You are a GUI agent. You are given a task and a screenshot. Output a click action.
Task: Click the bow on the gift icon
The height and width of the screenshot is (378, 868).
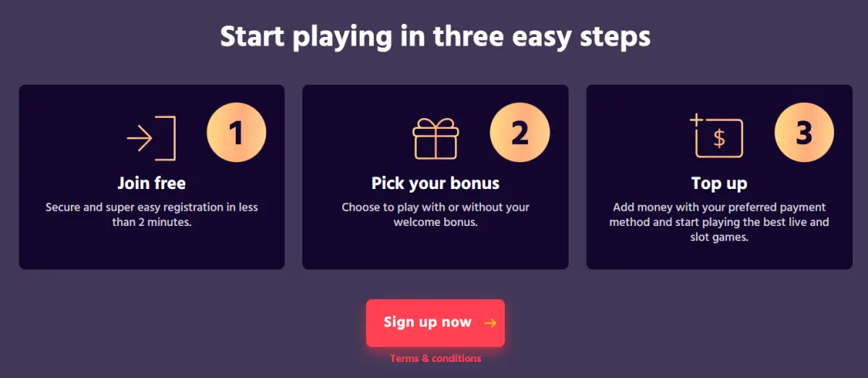(435, 124)
